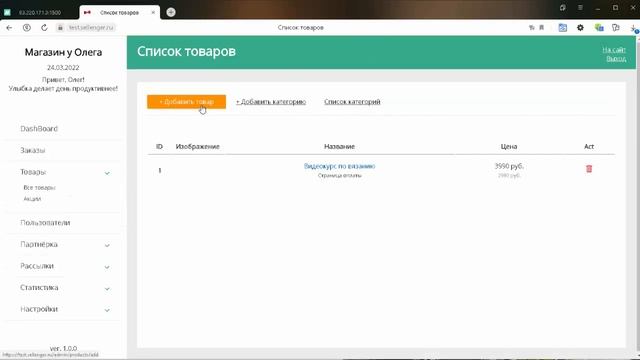Follow the На сайт link
Image resolution: width=640 pixels, height=360 pixels.
614,50
